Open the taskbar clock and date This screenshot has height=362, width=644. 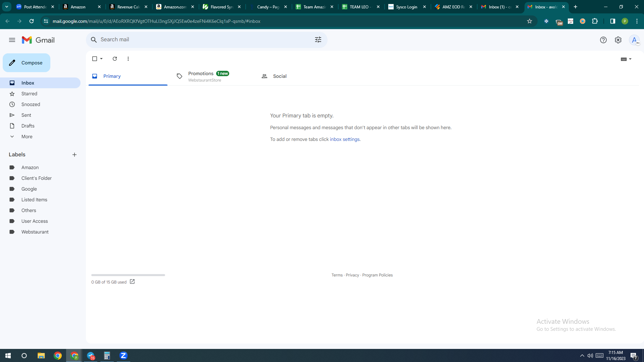click(615, 356)
